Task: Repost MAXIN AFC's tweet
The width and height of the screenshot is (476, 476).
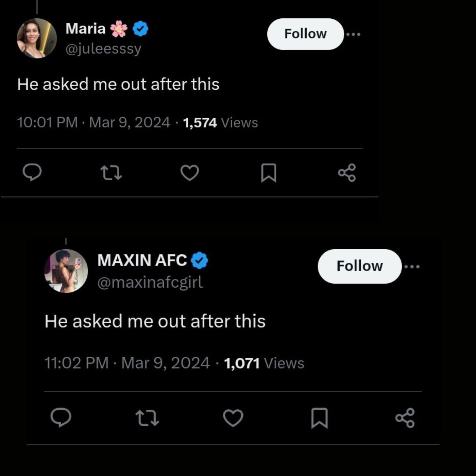Action: pos(147,418)
